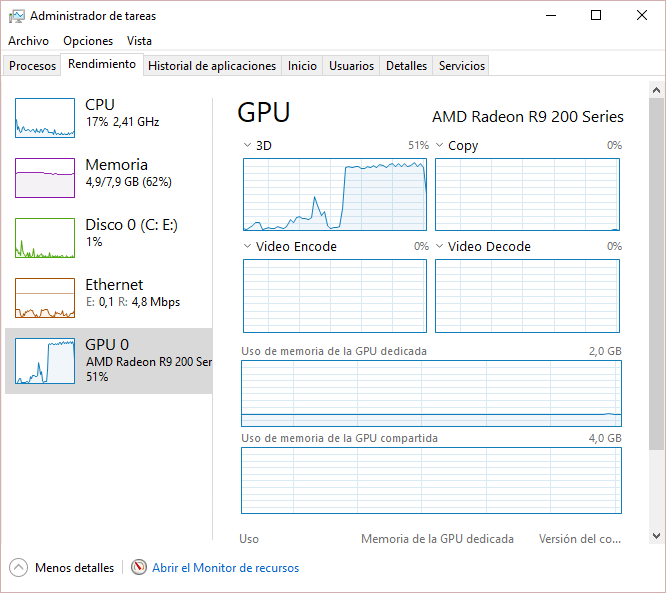Viewport: 666px width, 593px height.
Task: Click the Video Encode usage graph
Action: coord(335,296)
